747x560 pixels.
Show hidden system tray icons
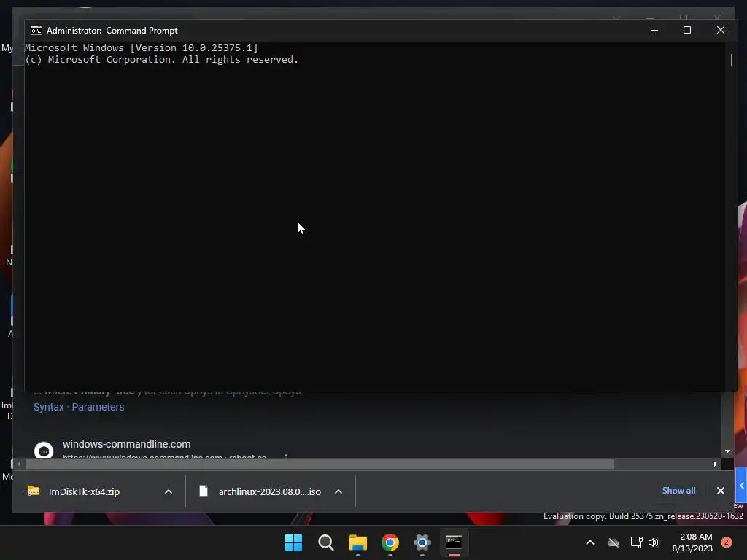589,542
